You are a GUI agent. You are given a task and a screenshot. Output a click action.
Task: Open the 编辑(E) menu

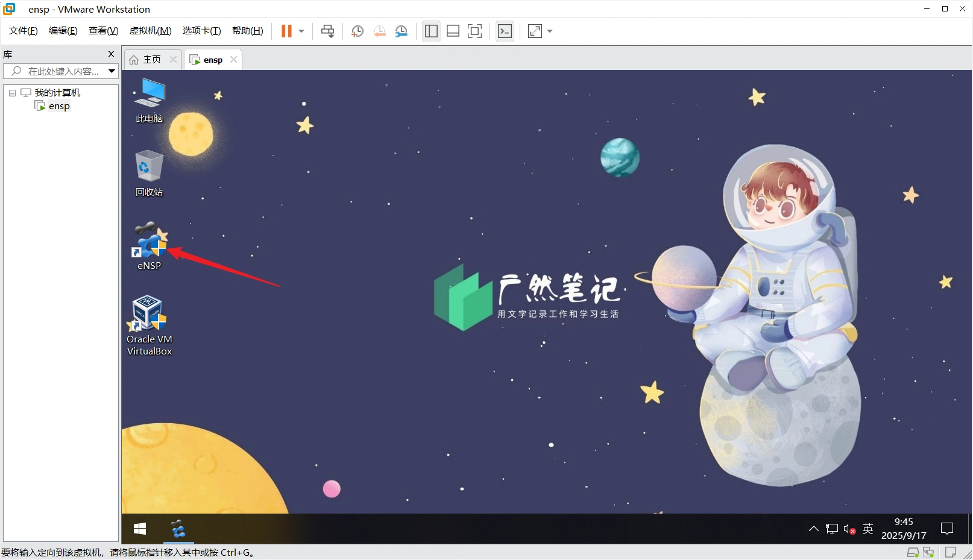coord(63,31)
